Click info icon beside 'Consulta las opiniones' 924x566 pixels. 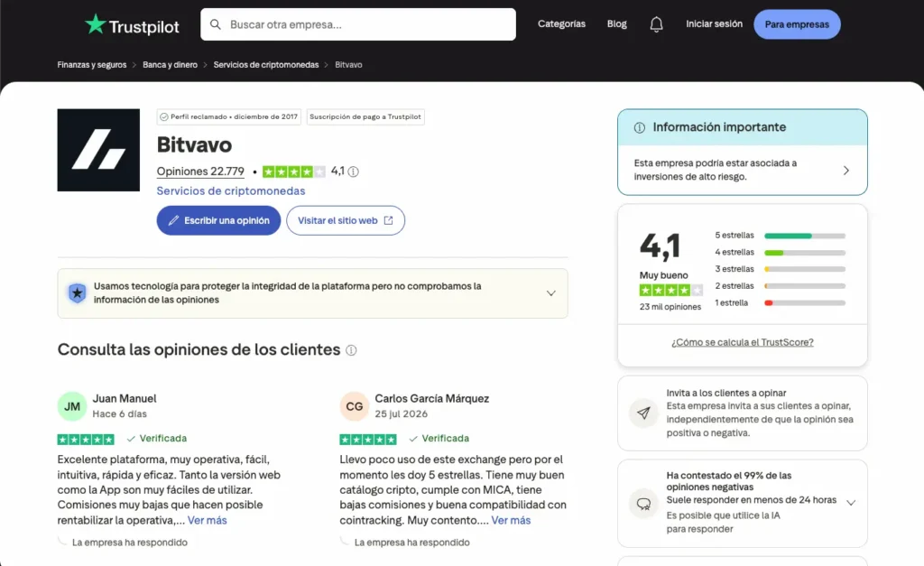(351, 350)
